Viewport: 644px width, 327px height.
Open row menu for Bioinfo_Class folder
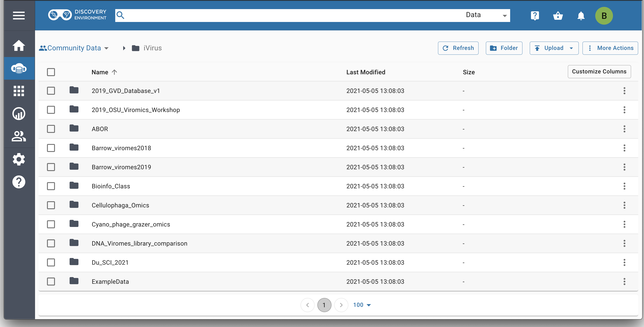624,186
